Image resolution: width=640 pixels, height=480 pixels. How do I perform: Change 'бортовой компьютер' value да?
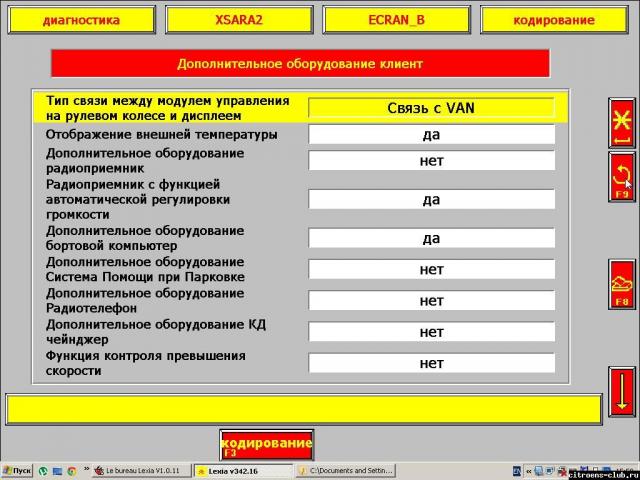431,238
